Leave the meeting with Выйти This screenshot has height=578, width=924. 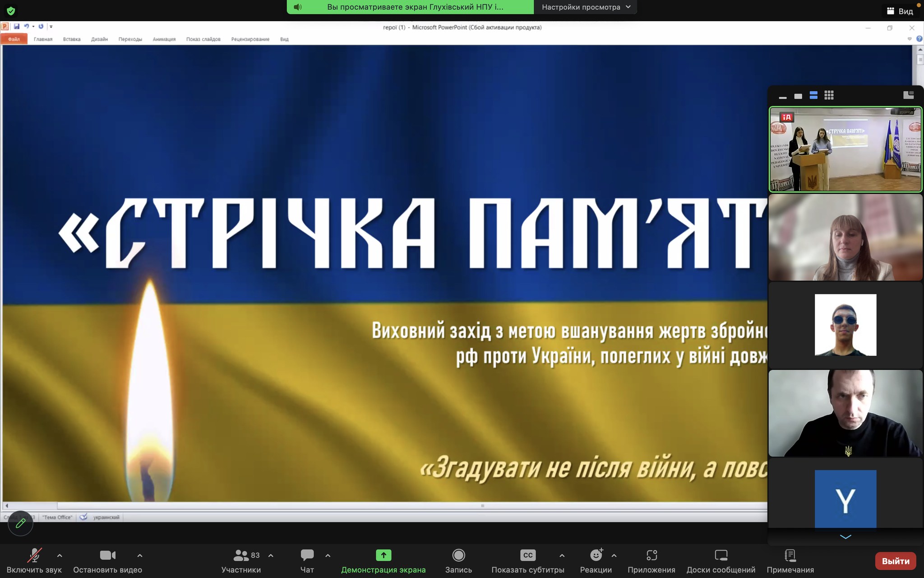point(896,561)
